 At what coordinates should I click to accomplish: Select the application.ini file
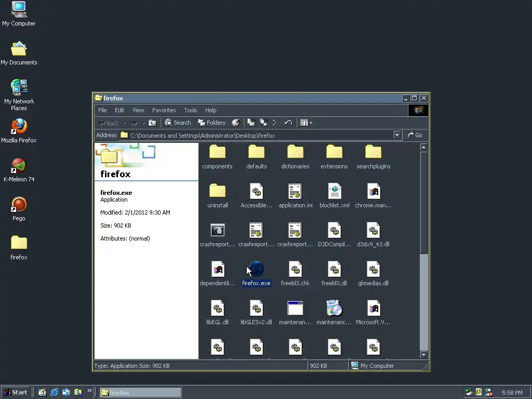click(296, 196)
